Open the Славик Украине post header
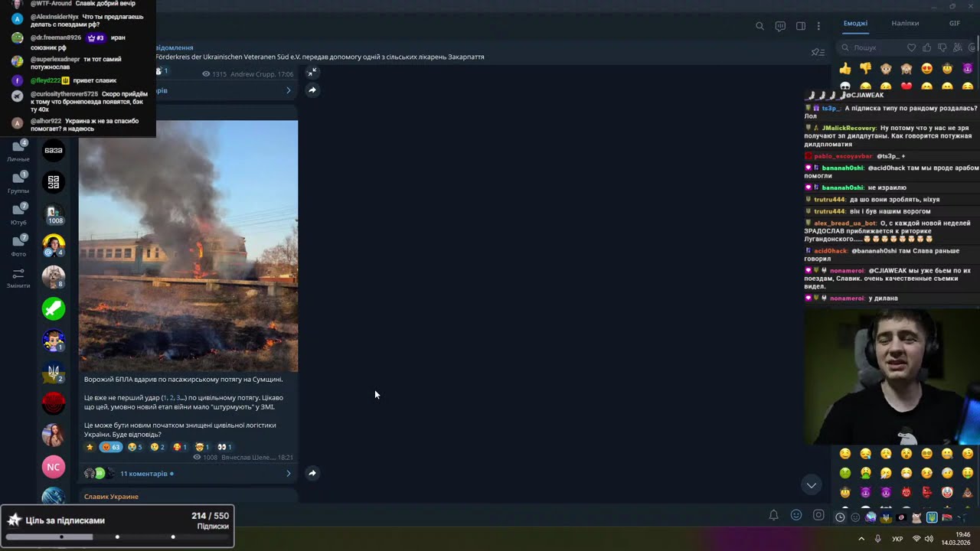980x551 pixels. [111, 497]
